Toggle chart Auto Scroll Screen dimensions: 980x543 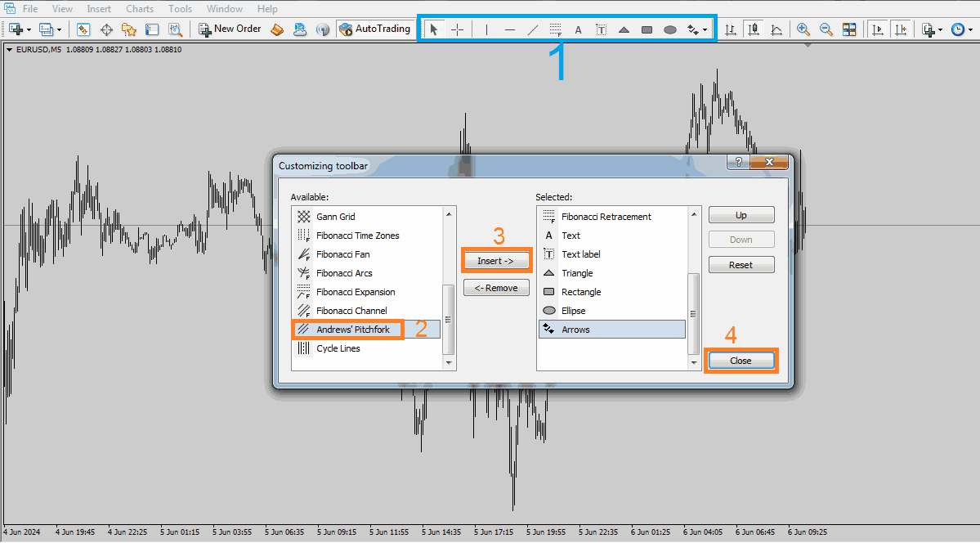pyautogui.click(x=878, y=29)
